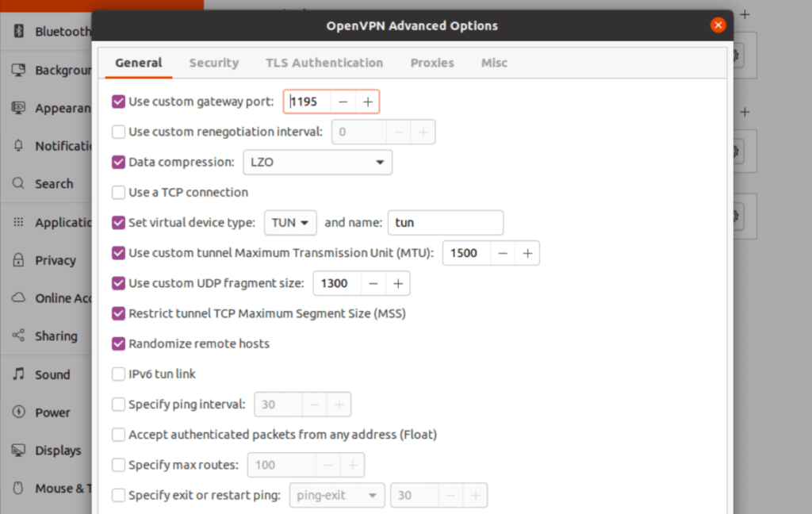
Task: Open the TLS Authentication tab
Action: pos(324,63)
